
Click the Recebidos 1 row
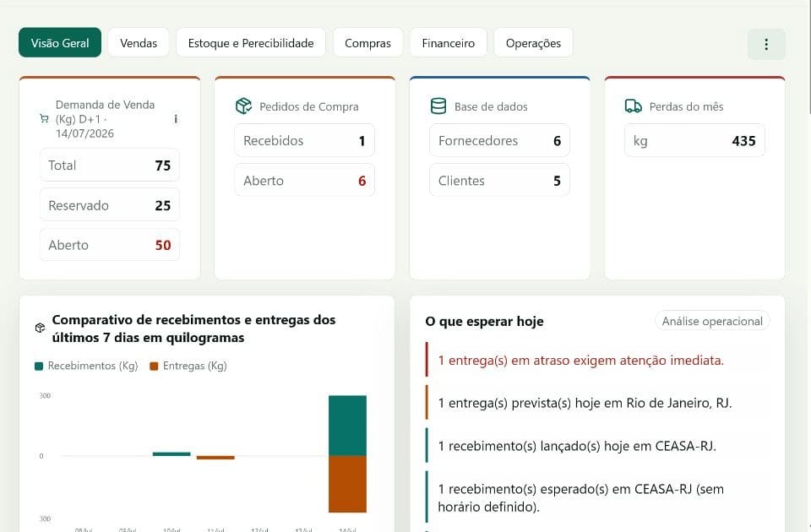[305, 141]
